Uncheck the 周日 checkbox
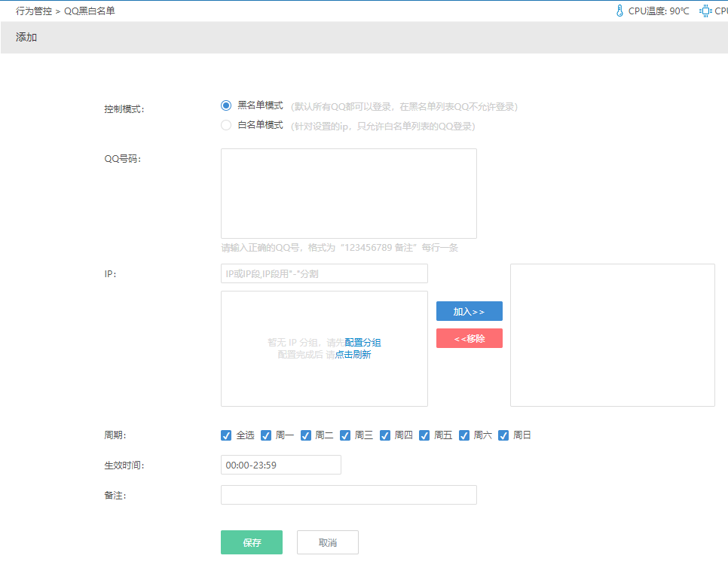 click(503, 435)
